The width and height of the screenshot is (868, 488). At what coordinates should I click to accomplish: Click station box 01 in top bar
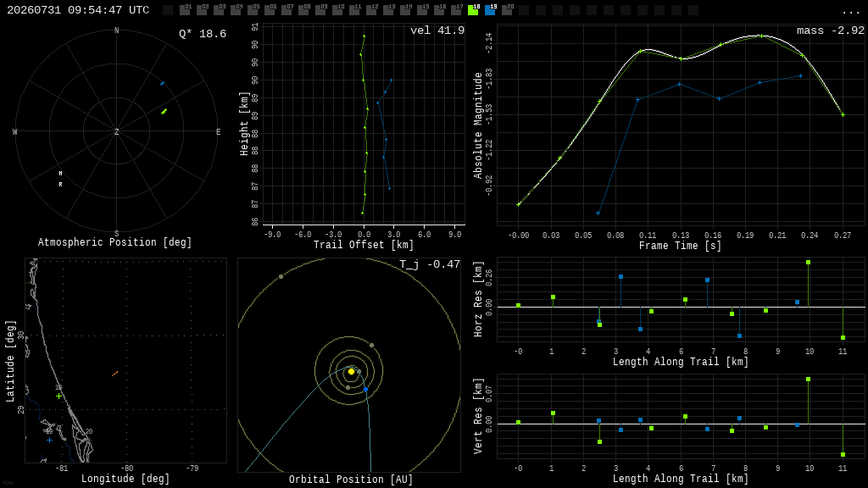tap(185, 10)
